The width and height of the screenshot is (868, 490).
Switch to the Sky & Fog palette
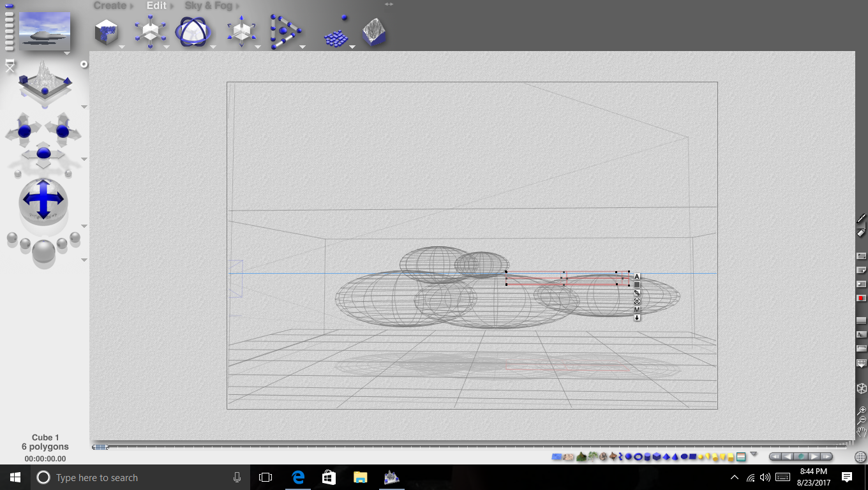pos(208,6)
